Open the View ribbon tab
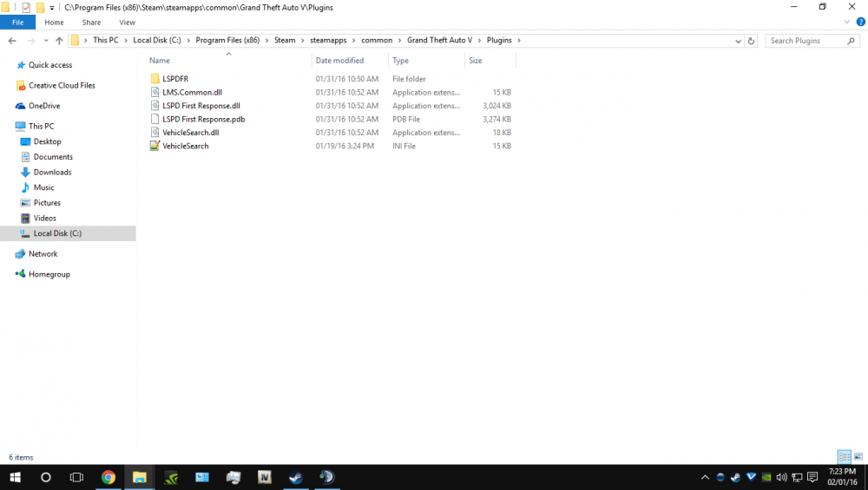 [x=127, y=23]
